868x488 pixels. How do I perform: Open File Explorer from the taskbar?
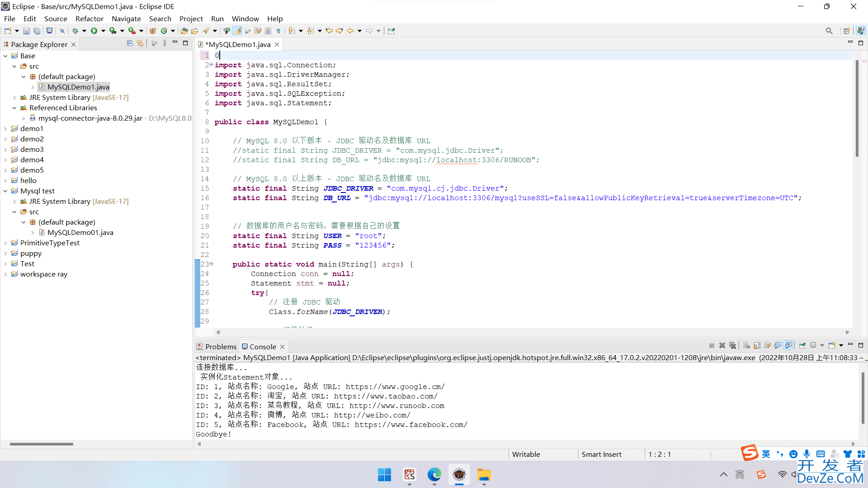(x=484, y=475)
